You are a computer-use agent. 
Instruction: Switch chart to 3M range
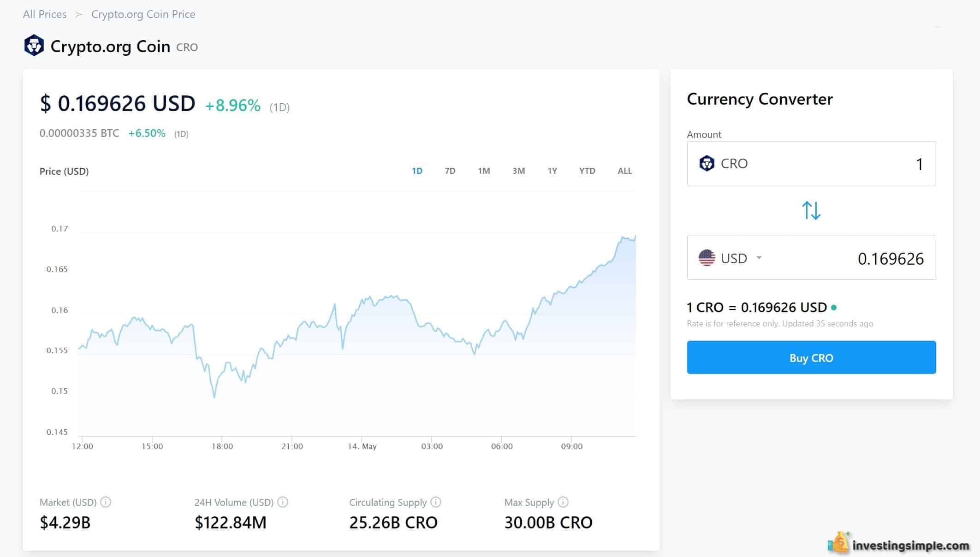[x=519, y=171]
